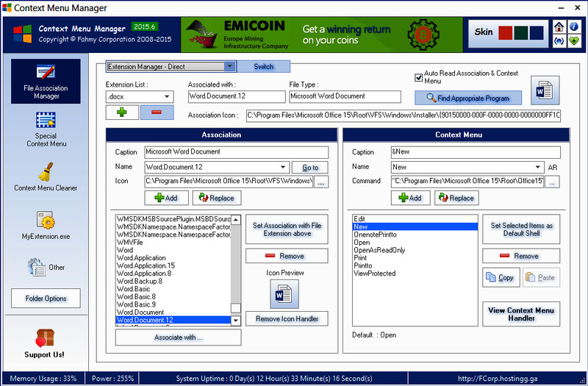Click the Association Caption field
This screenshot has height=386, width=588.
pos(236,152)
